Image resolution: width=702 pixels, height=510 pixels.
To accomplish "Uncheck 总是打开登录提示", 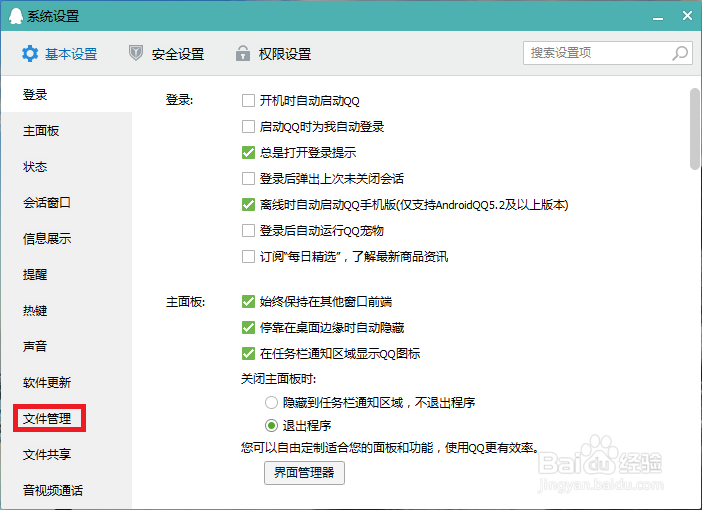I will click(x=248, y=152).
